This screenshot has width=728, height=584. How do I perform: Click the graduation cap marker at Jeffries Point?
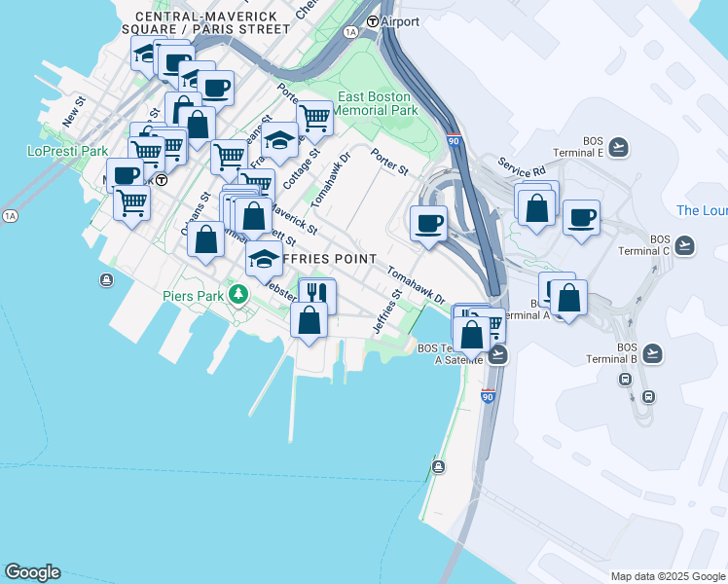point(264,260)
